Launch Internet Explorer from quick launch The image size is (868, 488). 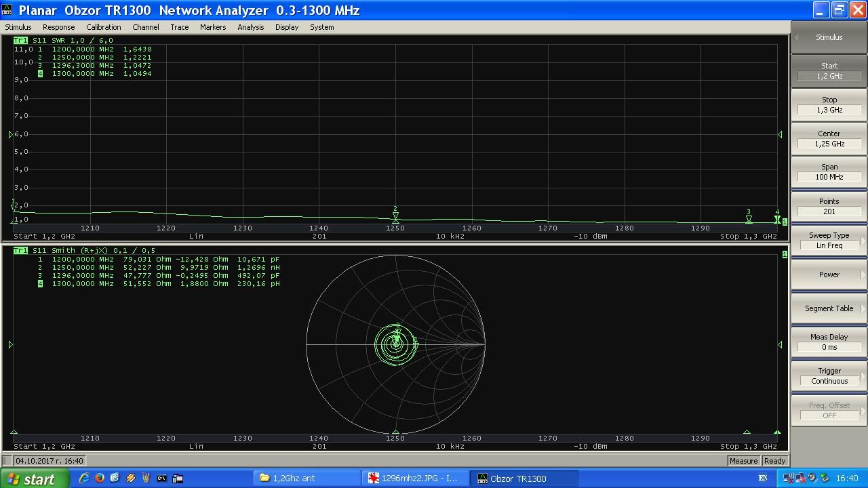(x=84, y=479)
